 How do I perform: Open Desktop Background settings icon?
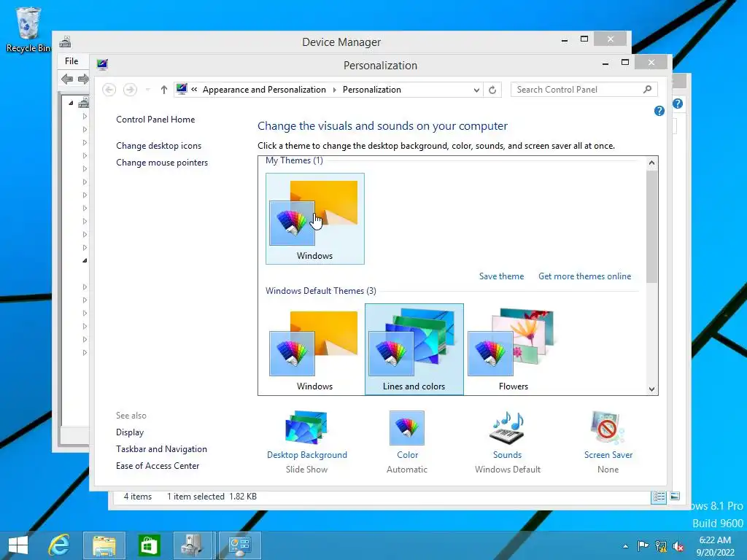(306, 427)
